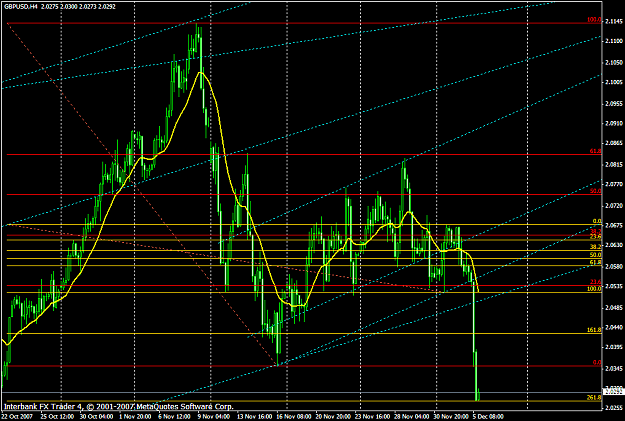Click the 2.0395 price axis label
Image resolution: width=625 pixels, height=421 pixels.
pos(614,347)
